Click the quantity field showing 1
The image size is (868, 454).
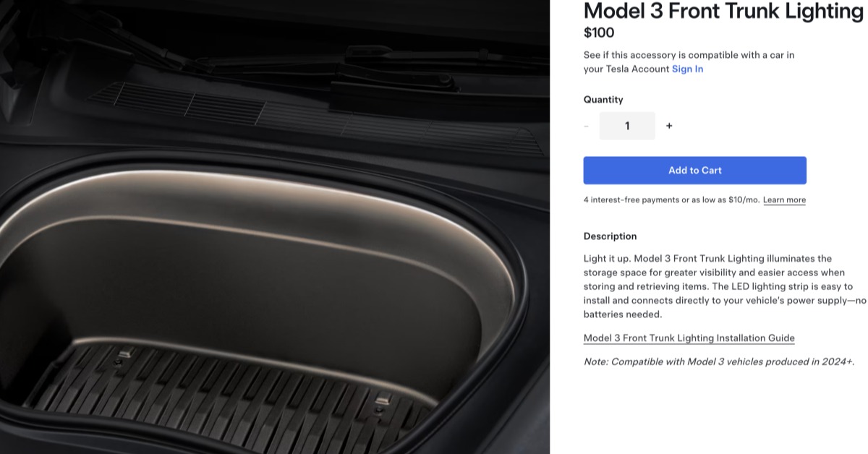tap(627, 126)
